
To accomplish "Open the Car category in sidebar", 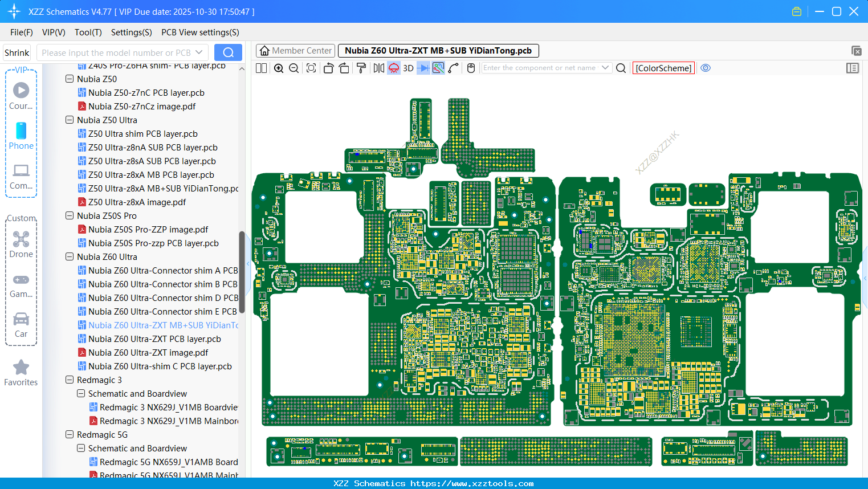I will [x=21, y=325].
